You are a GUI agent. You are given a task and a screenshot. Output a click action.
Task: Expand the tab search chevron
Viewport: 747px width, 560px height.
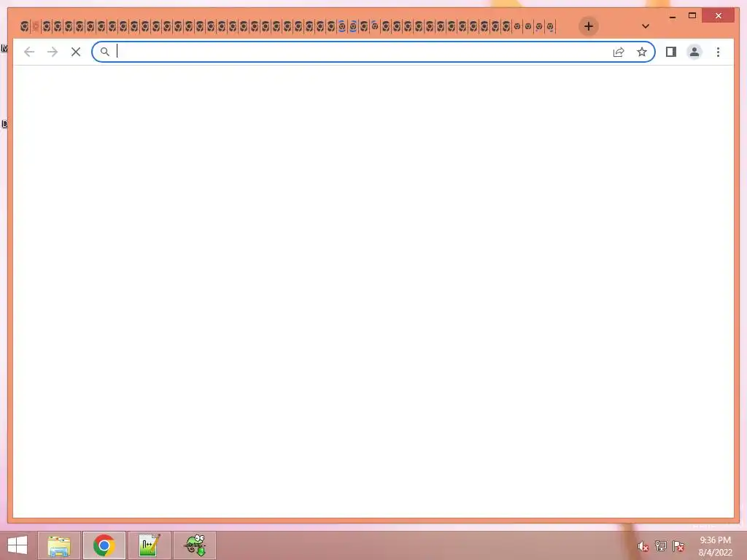(645, 26)
